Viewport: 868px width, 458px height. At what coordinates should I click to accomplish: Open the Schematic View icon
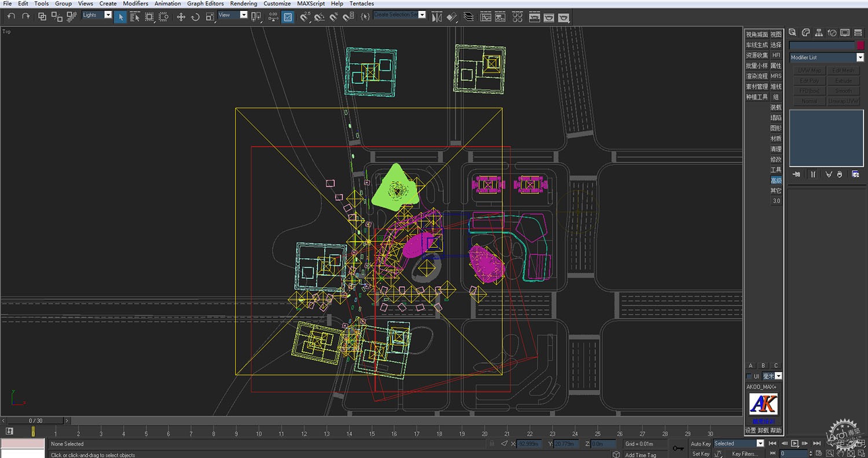click(501, 17)
